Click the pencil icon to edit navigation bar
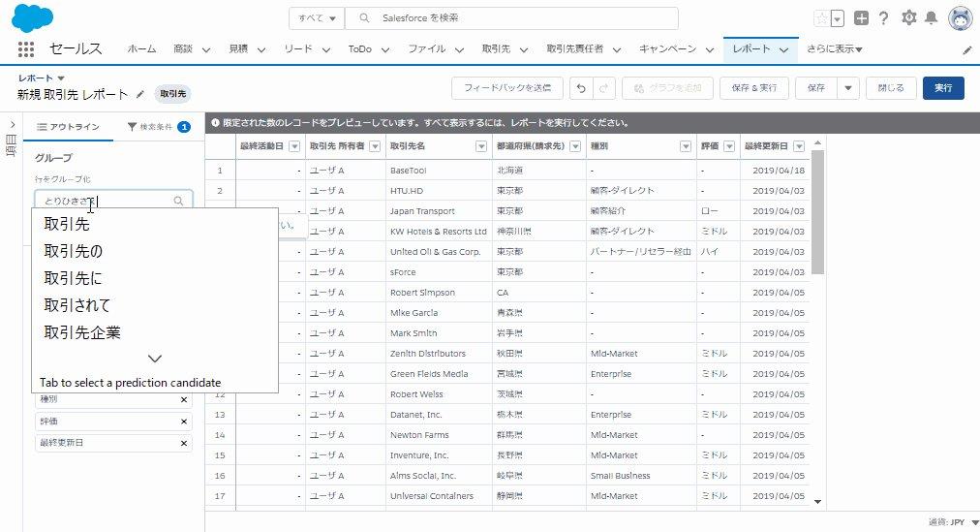 (966, 50)
